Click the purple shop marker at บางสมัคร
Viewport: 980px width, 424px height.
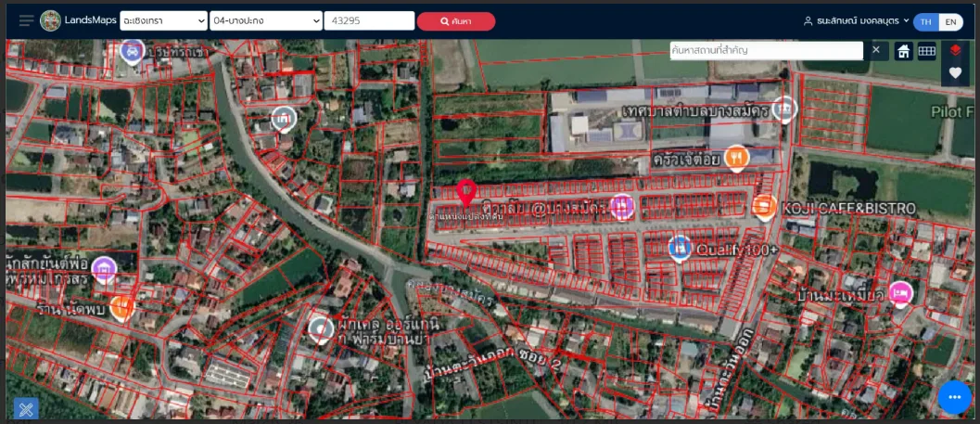point(622,206)
